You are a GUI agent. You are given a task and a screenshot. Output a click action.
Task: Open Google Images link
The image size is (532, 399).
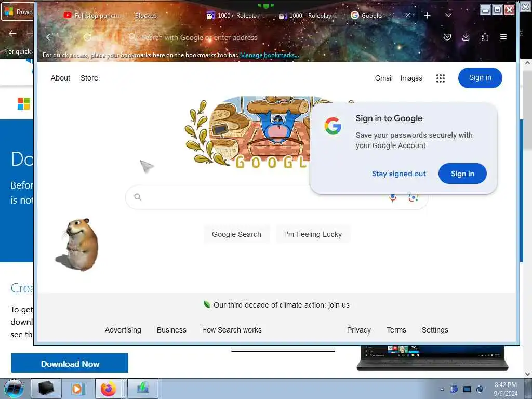click(411, 78)
